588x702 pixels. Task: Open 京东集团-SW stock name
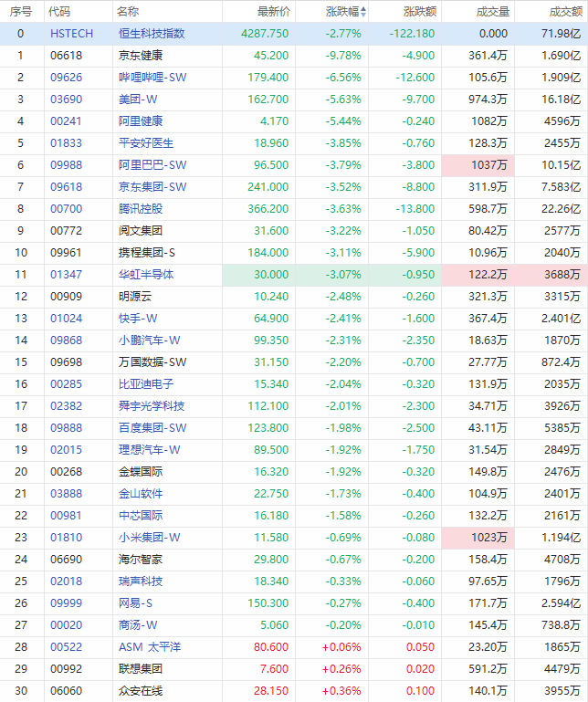[152, 187]
